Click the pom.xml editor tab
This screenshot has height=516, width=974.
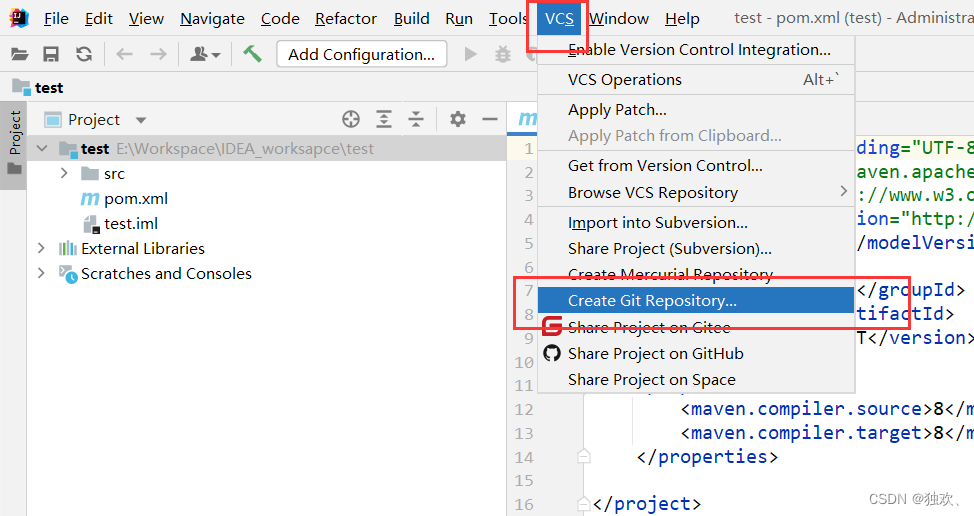pyautogui.click(x=523, y=118)
